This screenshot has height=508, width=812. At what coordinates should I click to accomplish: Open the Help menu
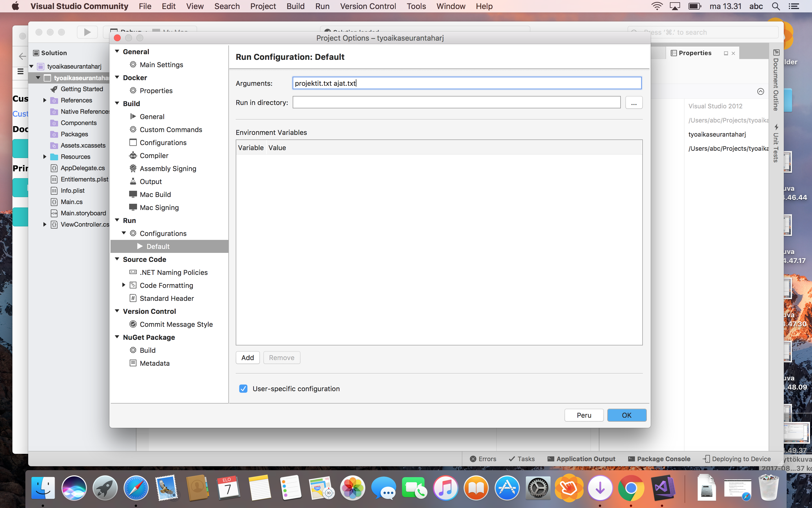pos(484,6)
